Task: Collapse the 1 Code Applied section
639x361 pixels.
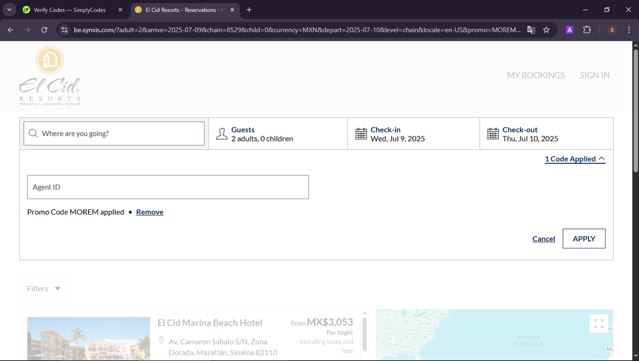Action: coord(575,159)
